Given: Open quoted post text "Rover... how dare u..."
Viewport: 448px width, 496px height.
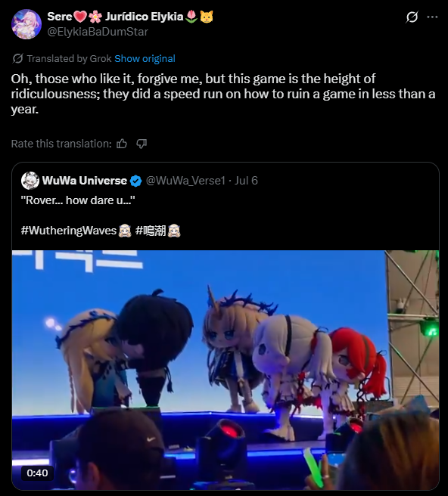Looking at the screenshot, I should point(78,200).
